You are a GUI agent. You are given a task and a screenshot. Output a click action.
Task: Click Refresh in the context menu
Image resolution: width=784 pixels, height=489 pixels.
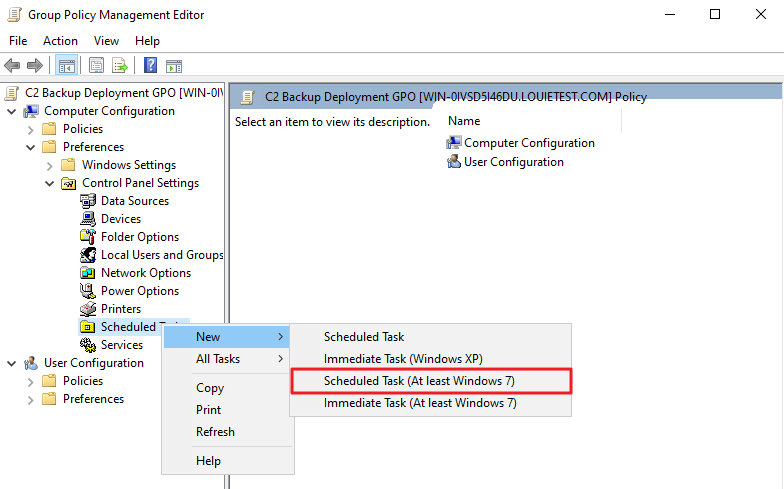coord(228,432)
